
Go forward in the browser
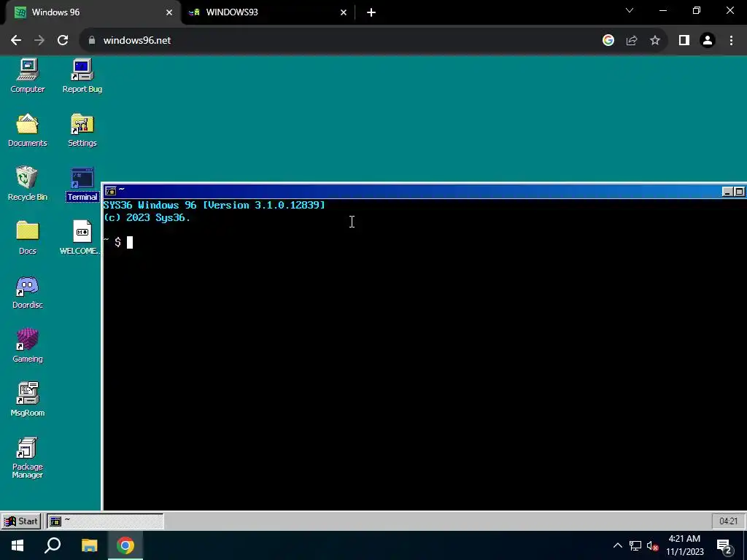(x=39, y=41)
